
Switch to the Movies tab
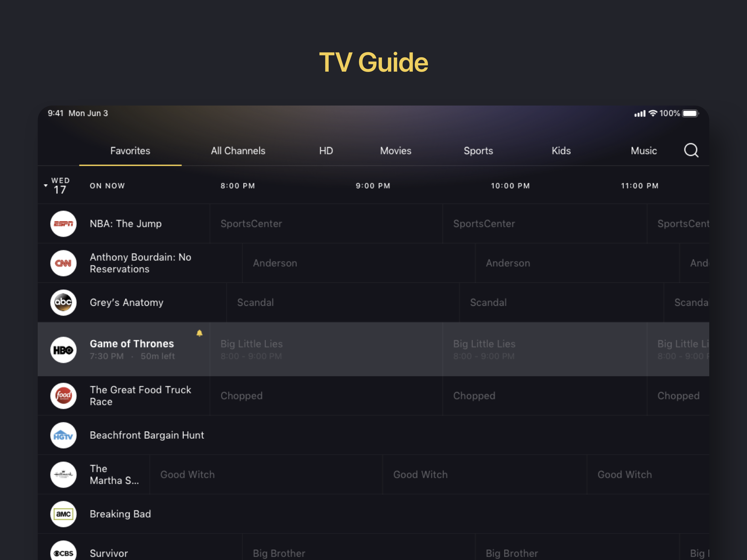point(396,151)
